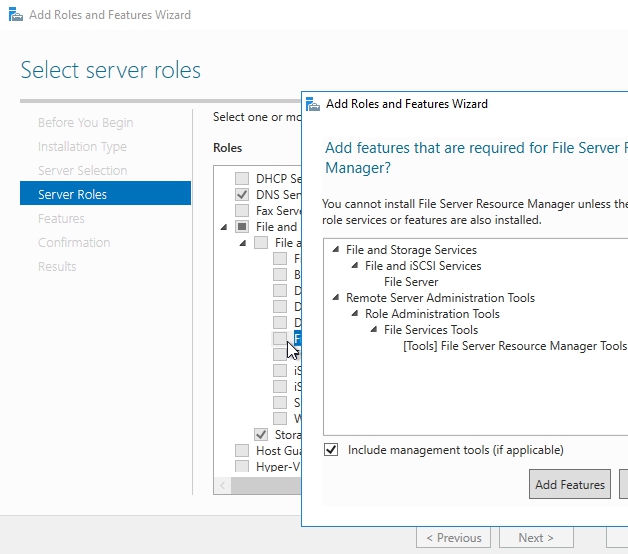
Task: Check the Fax Server role checkbox
Action: click(241, 211)
